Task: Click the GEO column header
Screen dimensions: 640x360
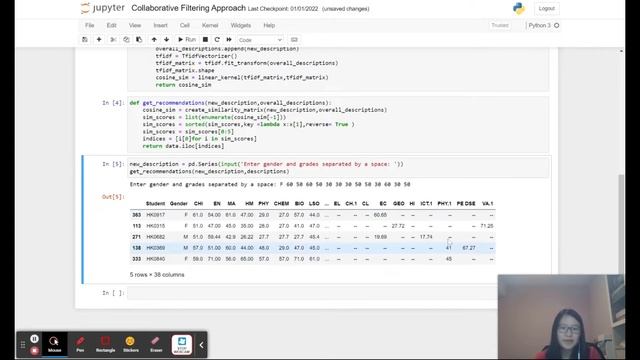Action: pyautogui.click(x=398, y=203)
